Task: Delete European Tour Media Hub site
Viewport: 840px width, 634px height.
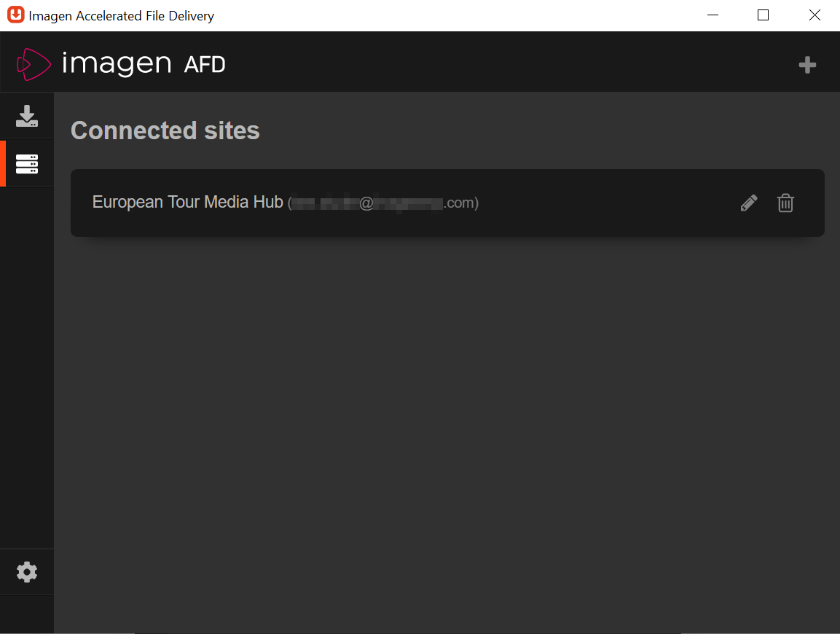Action: (x=785, y=203)
